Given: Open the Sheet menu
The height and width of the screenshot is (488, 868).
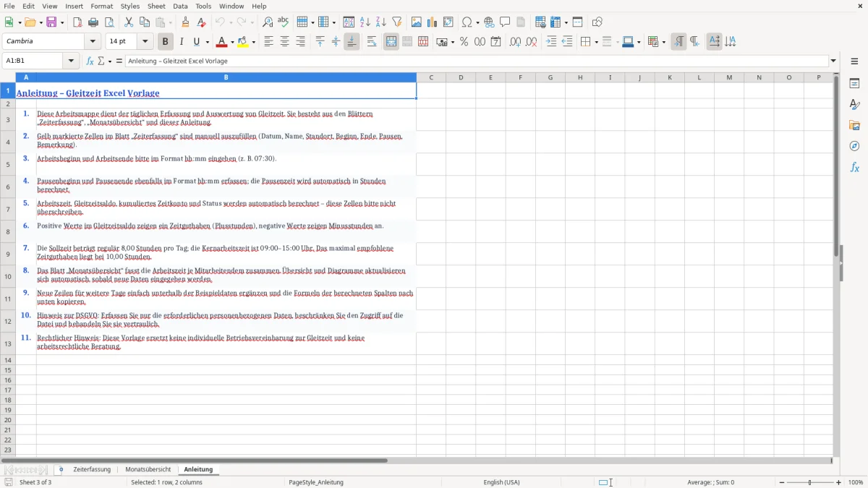Looking at the screenshot, I should (x=157, y=6).
